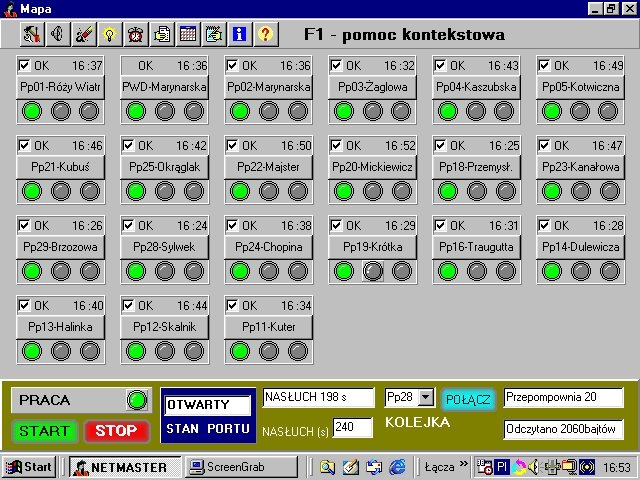Toggle the checkbox above Pp02-Marynarska
640x480 pixels.
[x=232, y=65]
